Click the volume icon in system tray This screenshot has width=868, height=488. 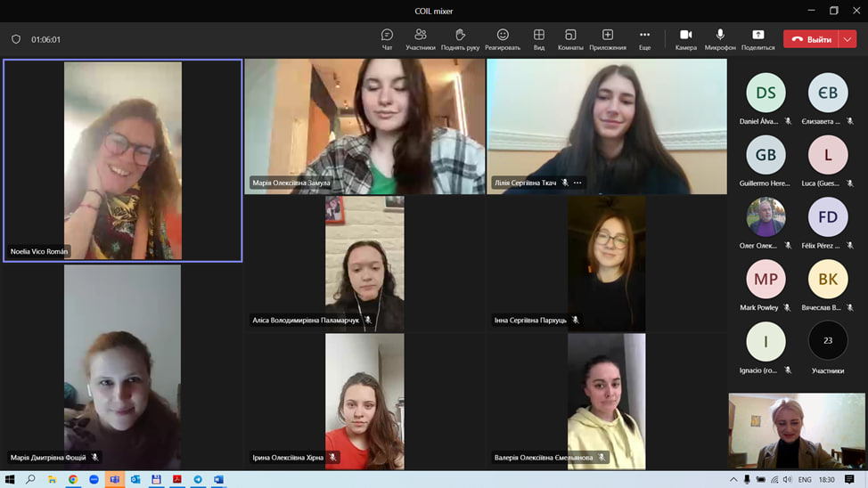click(787, 480)
